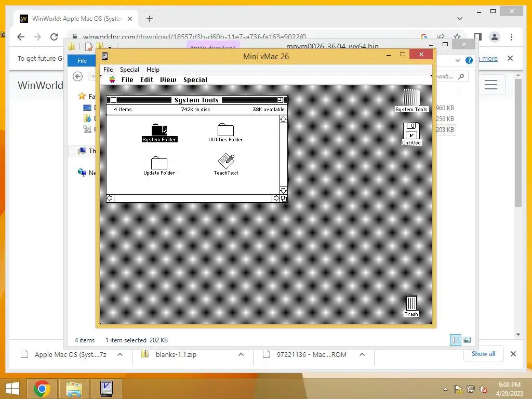Show hidden system tray icons
532x399 pixels.
[445, 389]
